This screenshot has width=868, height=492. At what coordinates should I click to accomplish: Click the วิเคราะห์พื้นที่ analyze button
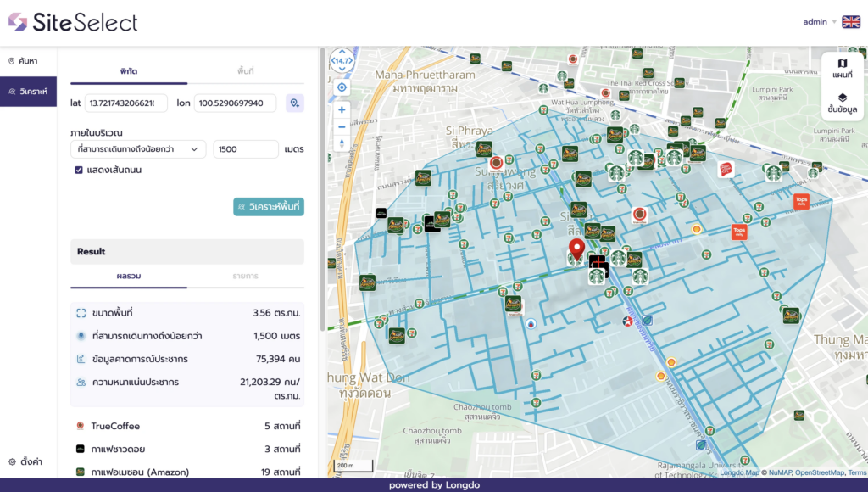[x=269, y=207]
